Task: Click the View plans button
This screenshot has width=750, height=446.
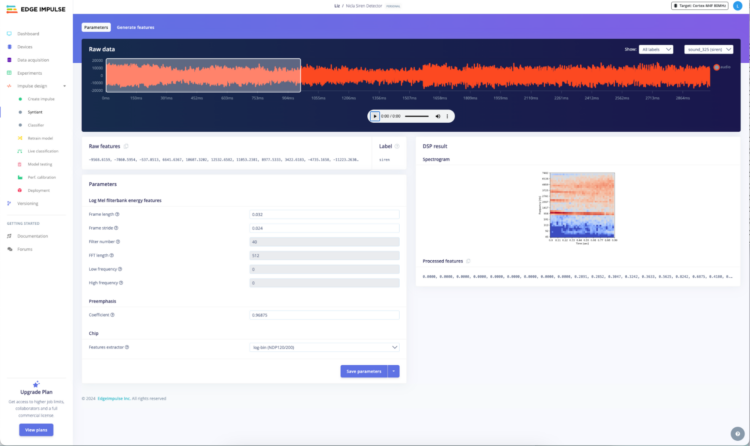Action: (x=36, y=429)
